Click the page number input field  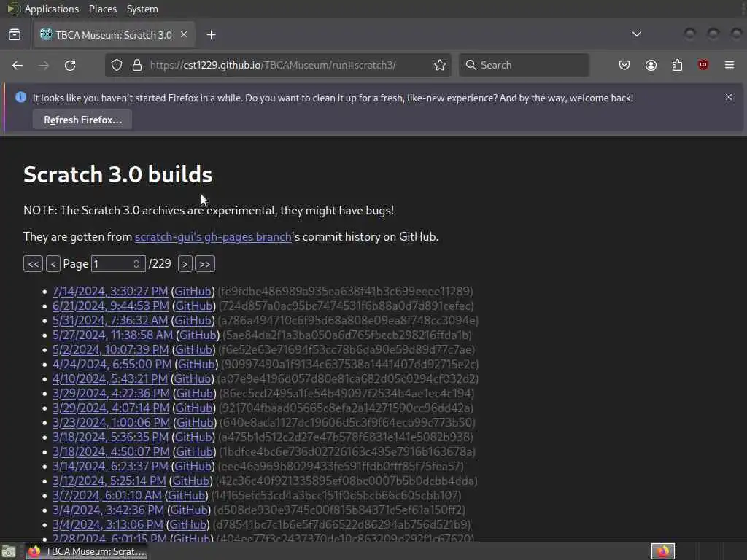[118, 264]
